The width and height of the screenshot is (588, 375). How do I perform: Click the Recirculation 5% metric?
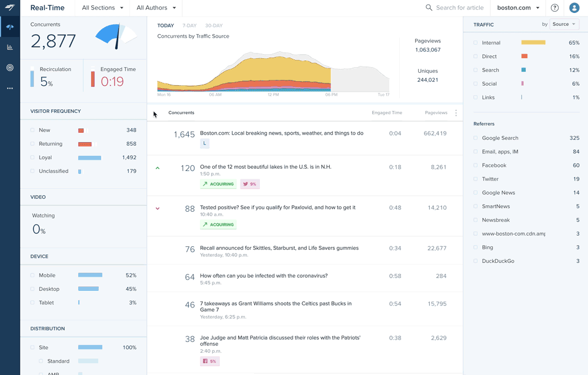(51, 77)
